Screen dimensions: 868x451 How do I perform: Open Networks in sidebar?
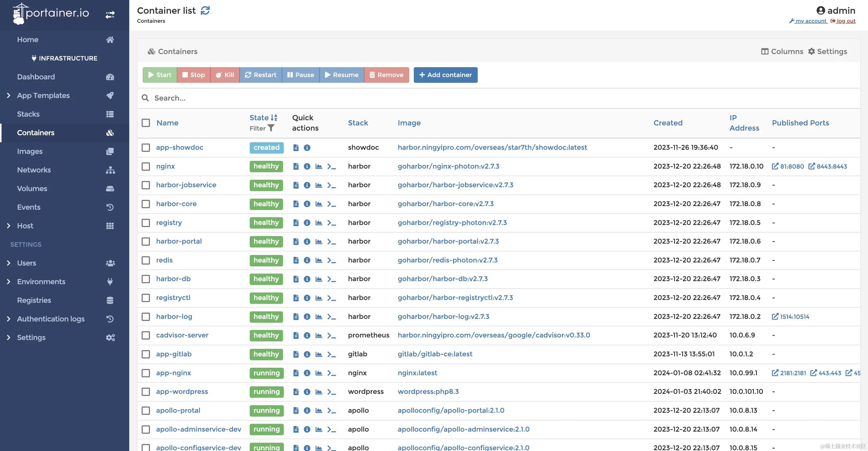coord(65,170)
